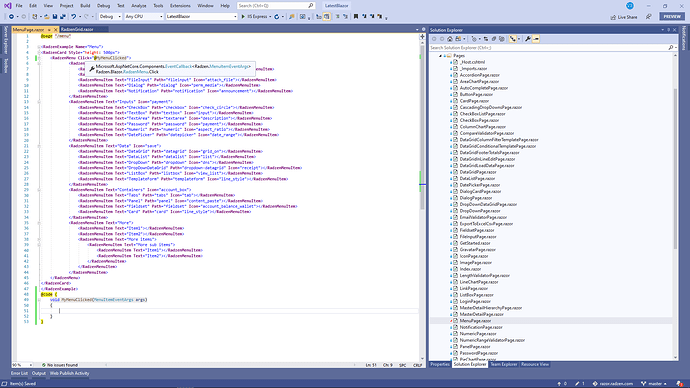This screenshot has width=690, height=388.
Task: Toggle the highlighted editor toolbar button
Action: pos(327,17)
